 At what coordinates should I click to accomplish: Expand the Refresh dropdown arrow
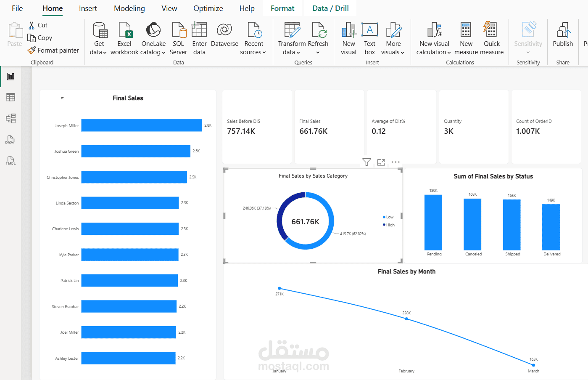click(x=318, y=53)
